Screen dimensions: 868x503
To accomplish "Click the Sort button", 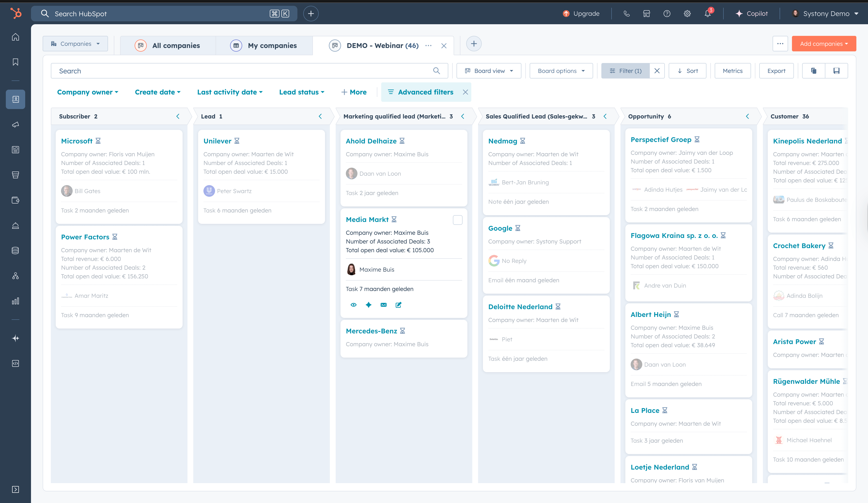I will pos(687,71).
